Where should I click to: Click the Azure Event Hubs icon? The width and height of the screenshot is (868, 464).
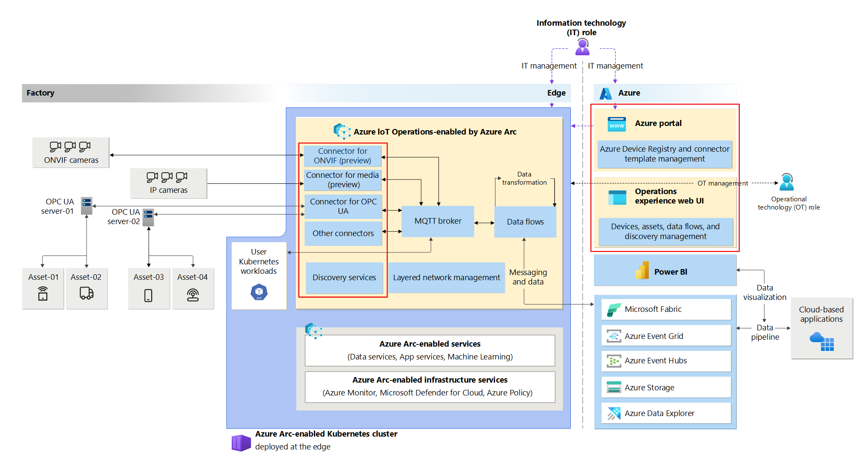[614, 361]
